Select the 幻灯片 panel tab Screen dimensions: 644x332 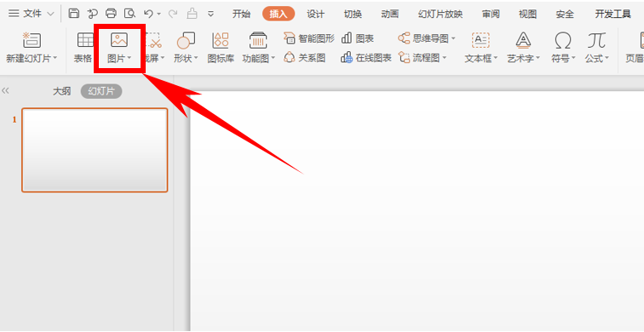(101, 91)
